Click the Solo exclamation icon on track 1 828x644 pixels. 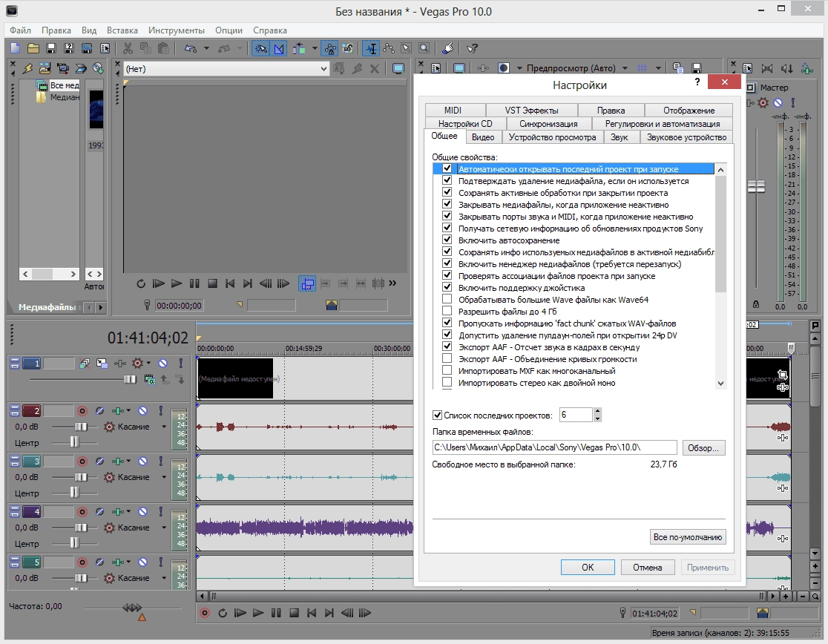coord(180,363)
